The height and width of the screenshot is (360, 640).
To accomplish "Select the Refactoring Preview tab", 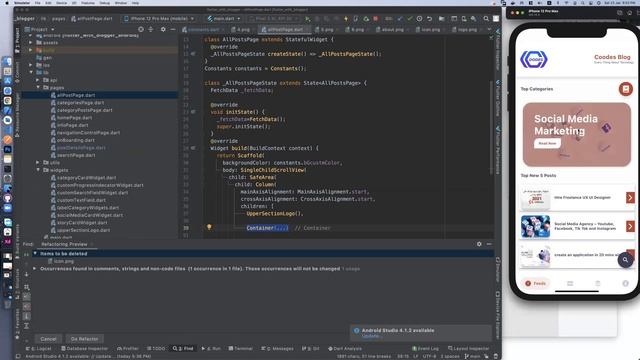I will tap(64, 244).
